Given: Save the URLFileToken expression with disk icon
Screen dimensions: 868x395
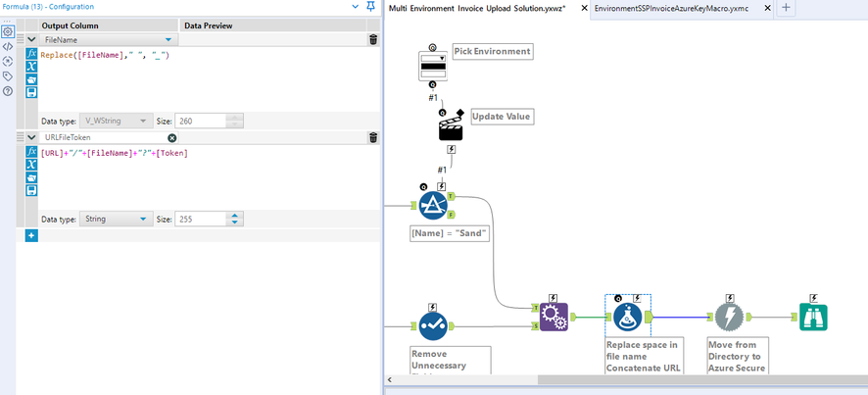Looking at the screenshot, I should point(31,190).
